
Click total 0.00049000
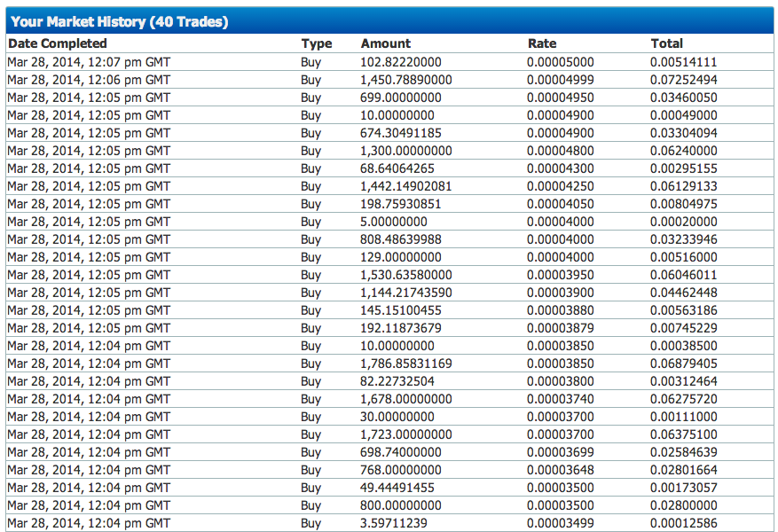point(684,115)
